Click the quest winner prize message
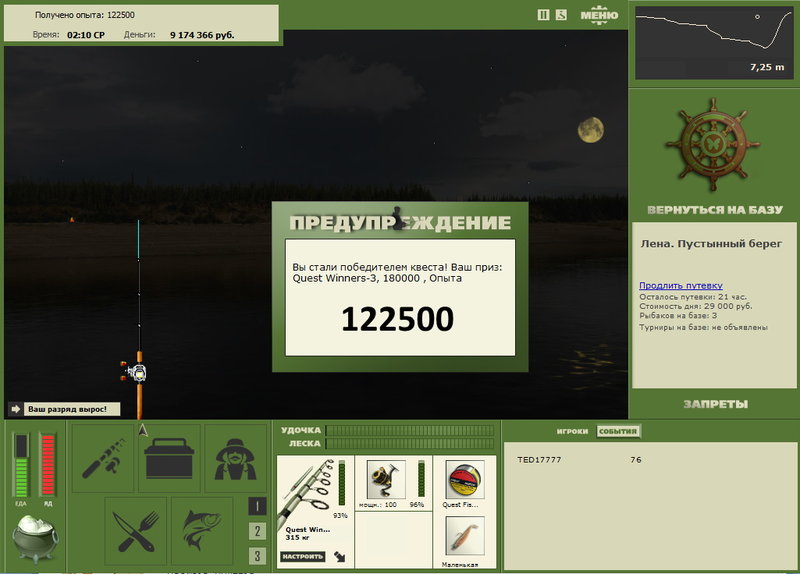Screen dimensions: 800x574 coord(397,272)
